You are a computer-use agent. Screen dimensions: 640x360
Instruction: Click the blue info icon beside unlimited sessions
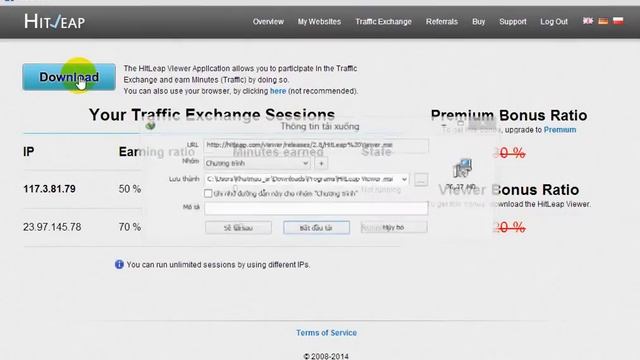click(x=119, y=264)
